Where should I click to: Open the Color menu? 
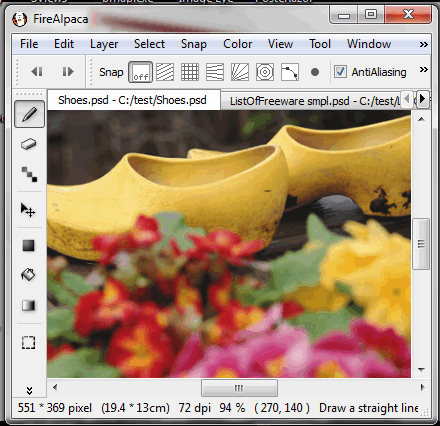coord(238,44)
